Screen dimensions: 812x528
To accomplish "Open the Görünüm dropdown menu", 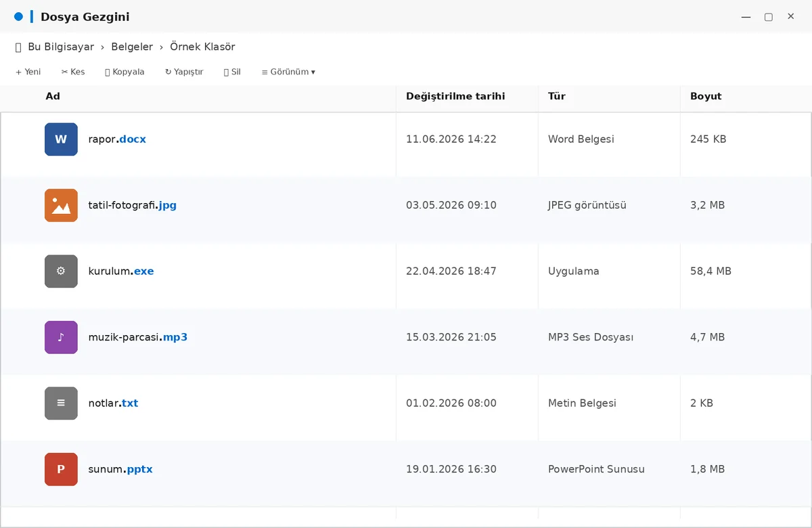I will click(x=288, y=72).
